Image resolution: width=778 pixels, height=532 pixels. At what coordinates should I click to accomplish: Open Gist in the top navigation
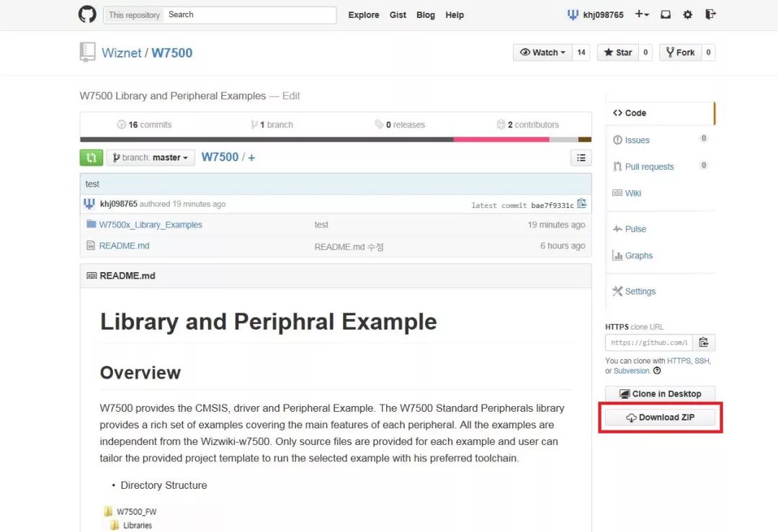tap(398, 15)
